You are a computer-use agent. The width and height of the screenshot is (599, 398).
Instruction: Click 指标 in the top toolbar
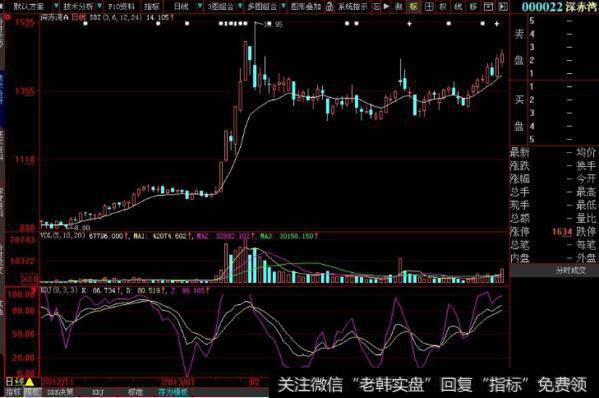pos(152,6)
